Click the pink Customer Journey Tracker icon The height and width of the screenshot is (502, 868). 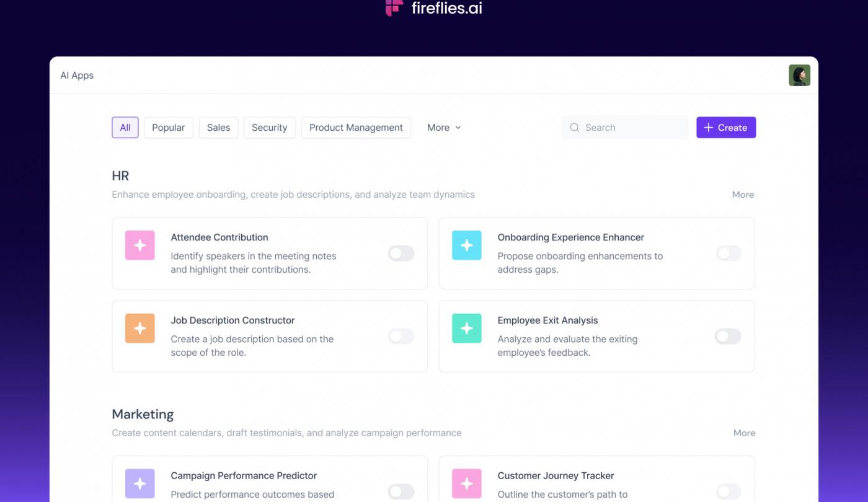[x=467, y=483]
